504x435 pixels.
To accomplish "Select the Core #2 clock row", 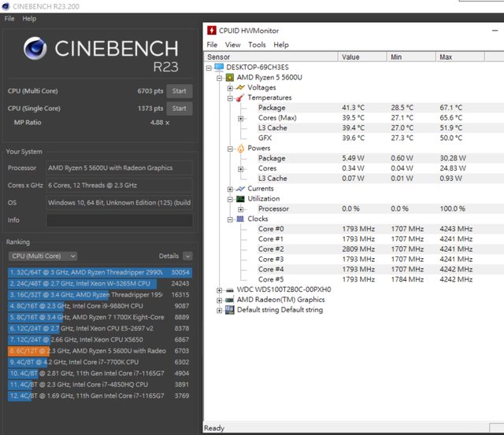I will [x=271, y=249].
